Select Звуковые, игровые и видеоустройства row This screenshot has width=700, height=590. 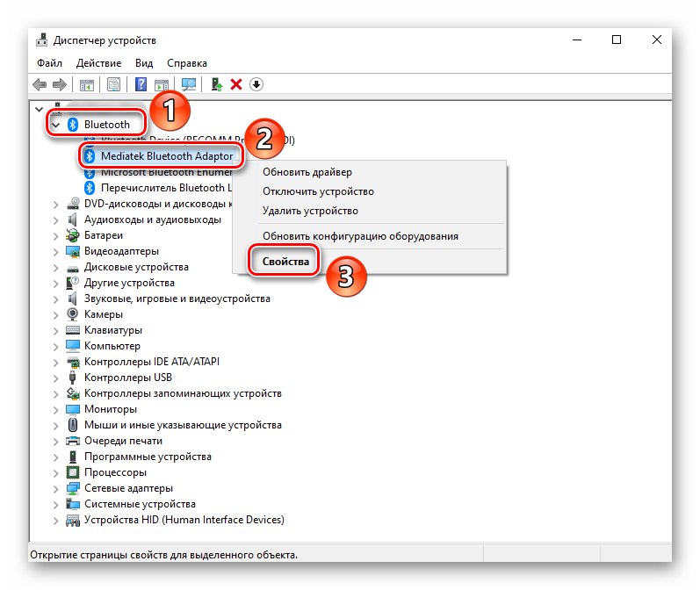177,299
